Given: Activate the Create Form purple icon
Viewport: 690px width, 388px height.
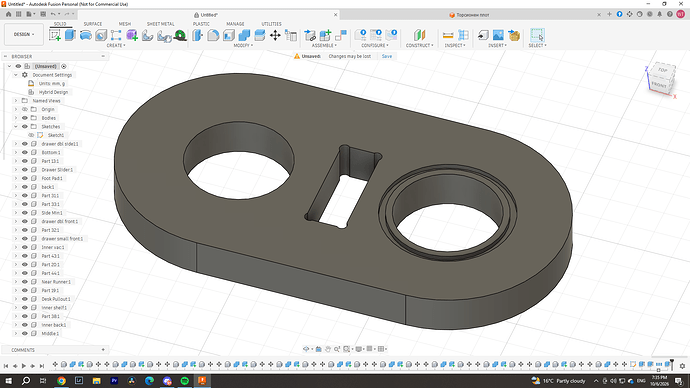Looking at the screenshot, I should click(x=132, y=35).
